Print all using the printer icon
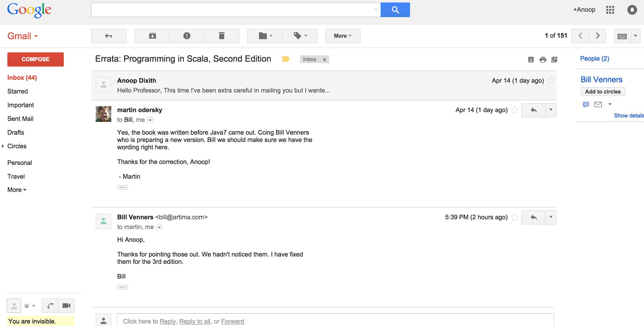 543,60
